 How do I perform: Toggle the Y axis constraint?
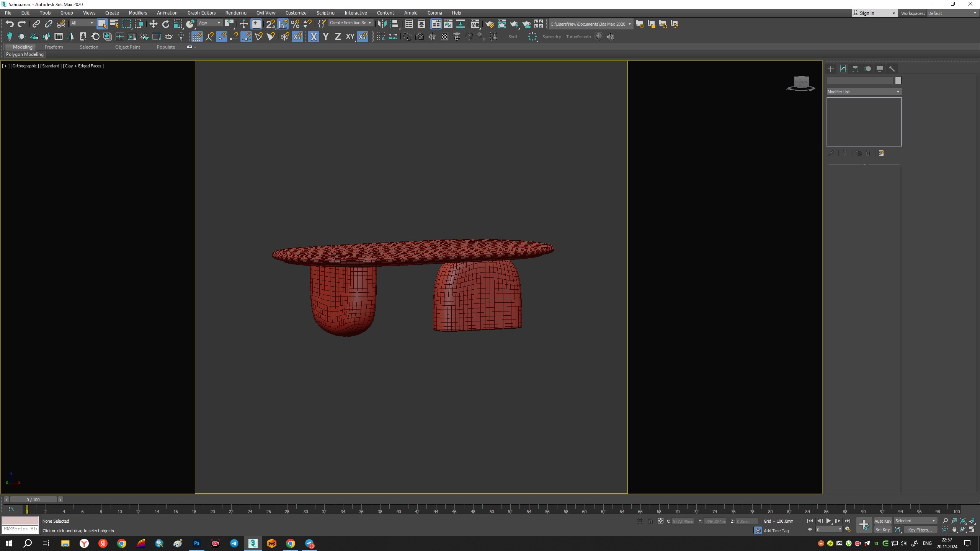(326, 37)
